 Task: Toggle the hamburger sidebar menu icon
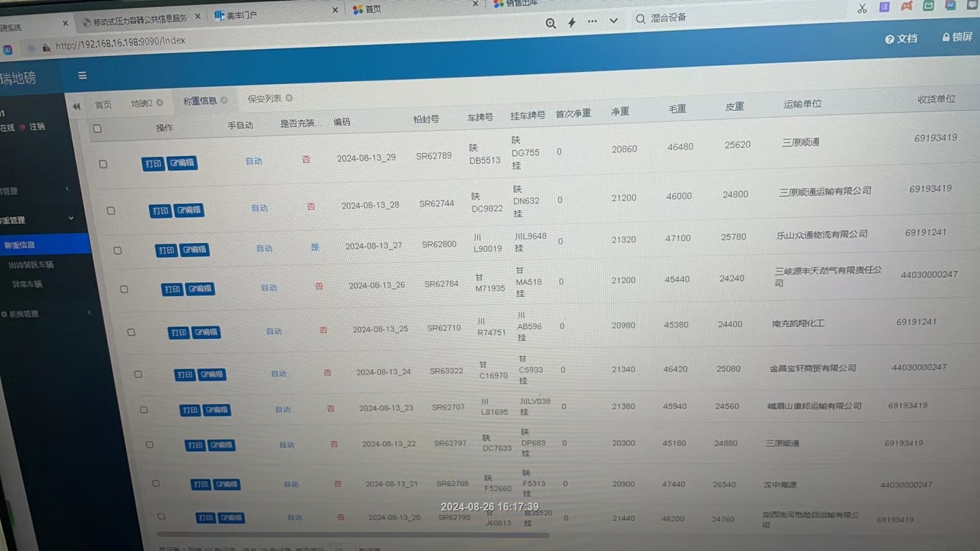pos(82,76)
